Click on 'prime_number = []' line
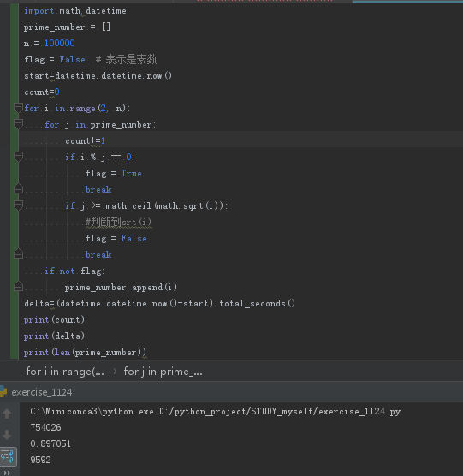 point(67,27)
